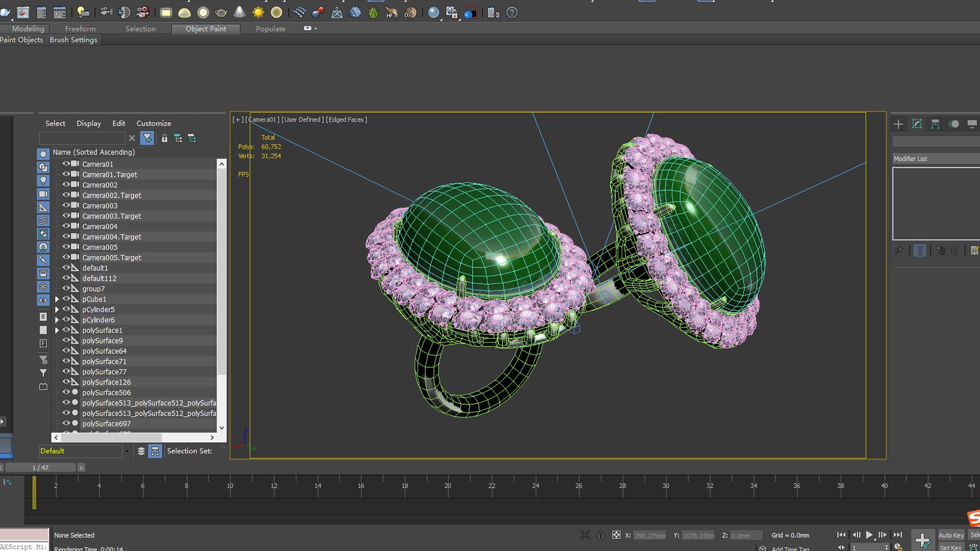Switch to the Freeform ribbon tab
Screen dimensions: 980x551
80,29
